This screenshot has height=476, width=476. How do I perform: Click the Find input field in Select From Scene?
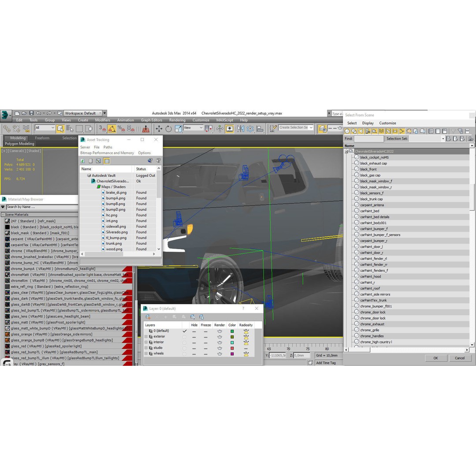[369, 139]
